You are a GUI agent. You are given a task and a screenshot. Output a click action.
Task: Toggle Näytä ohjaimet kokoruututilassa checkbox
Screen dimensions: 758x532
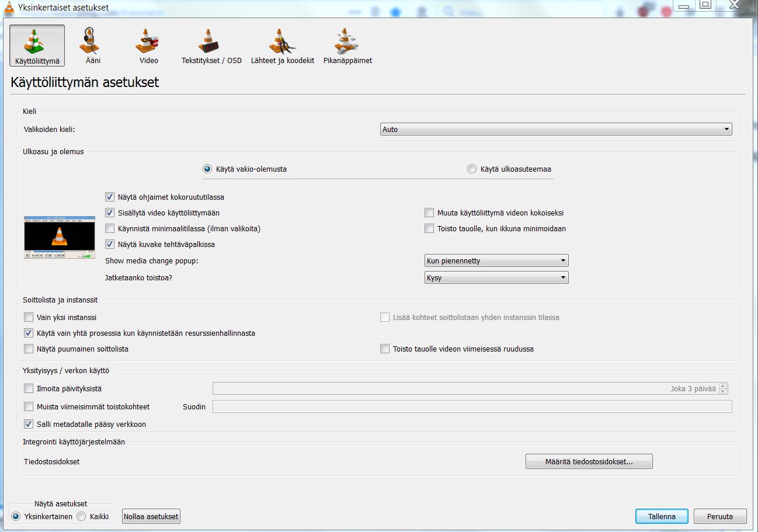(x=110, y=197)
